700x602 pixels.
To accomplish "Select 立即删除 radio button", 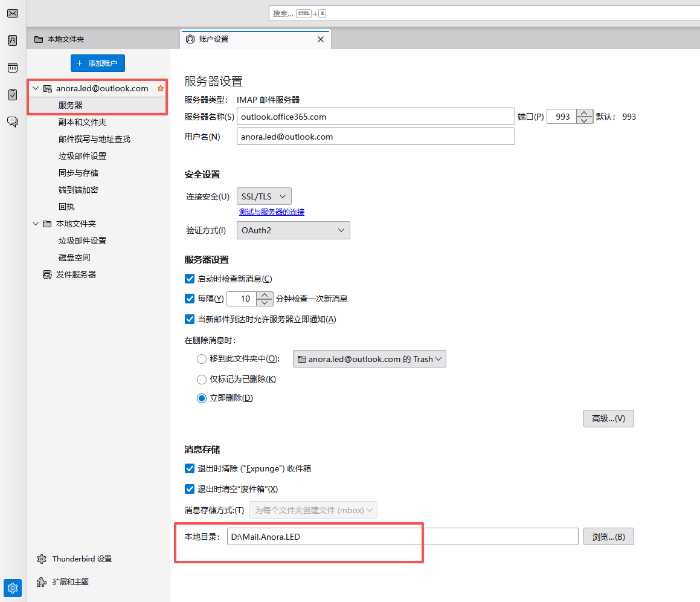I will [x=202, y=398].
